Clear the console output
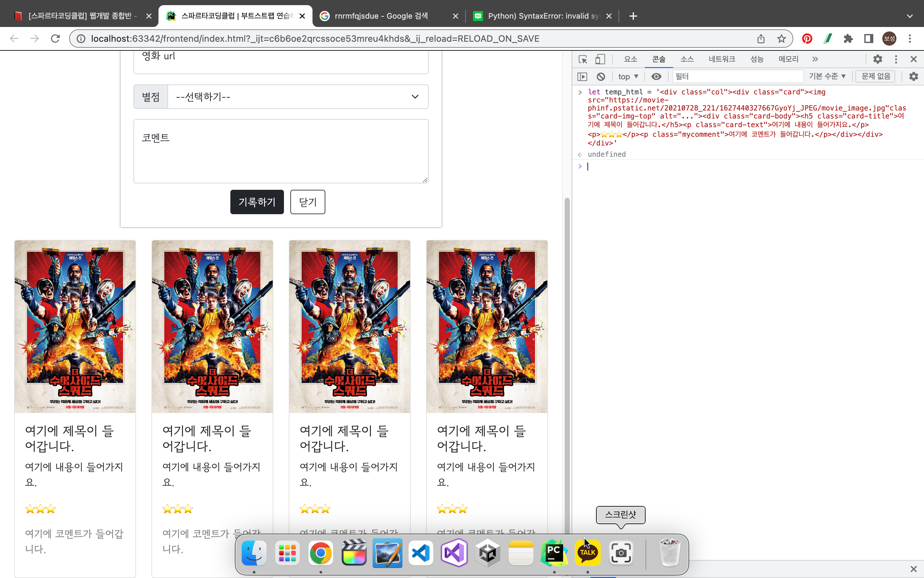Image resolution: width=924 pixels, height=578 pixels. 601,76
